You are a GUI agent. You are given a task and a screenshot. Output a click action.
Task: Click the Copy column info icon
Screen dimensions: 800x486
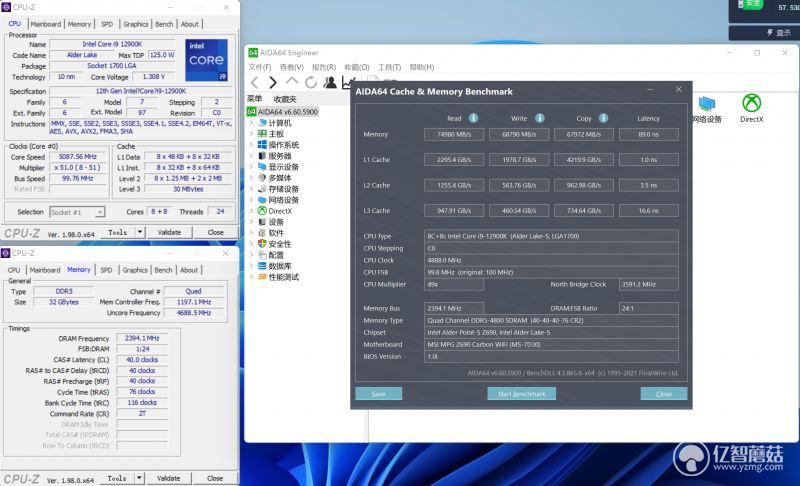pos(604,118)
